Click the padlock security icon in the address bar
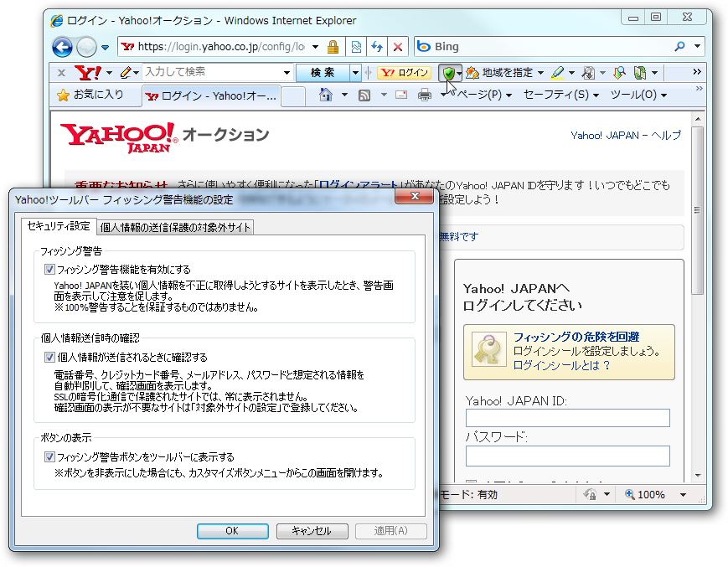Viewport: 728px width, 567px height. coord(332,47)
